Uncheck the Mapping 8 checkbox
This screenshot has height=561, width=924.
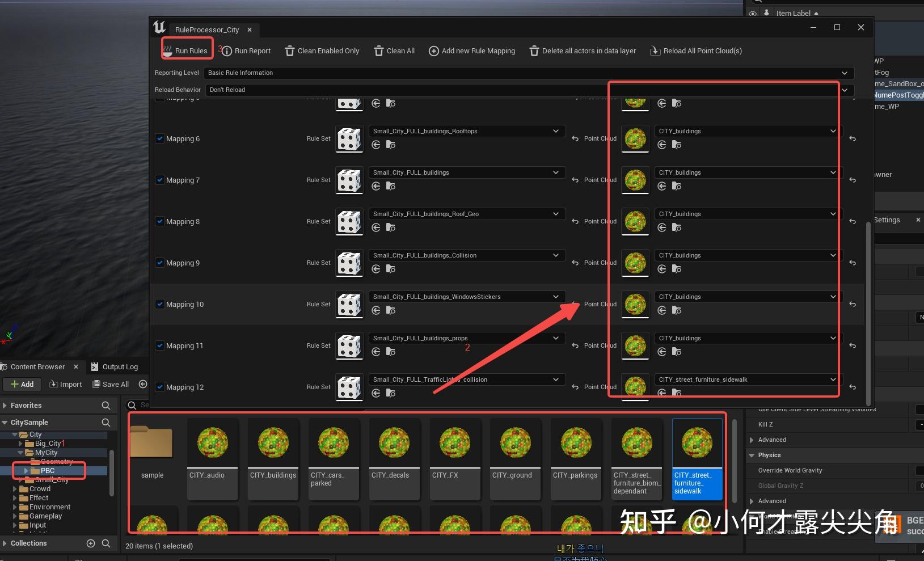click(160, 221)
